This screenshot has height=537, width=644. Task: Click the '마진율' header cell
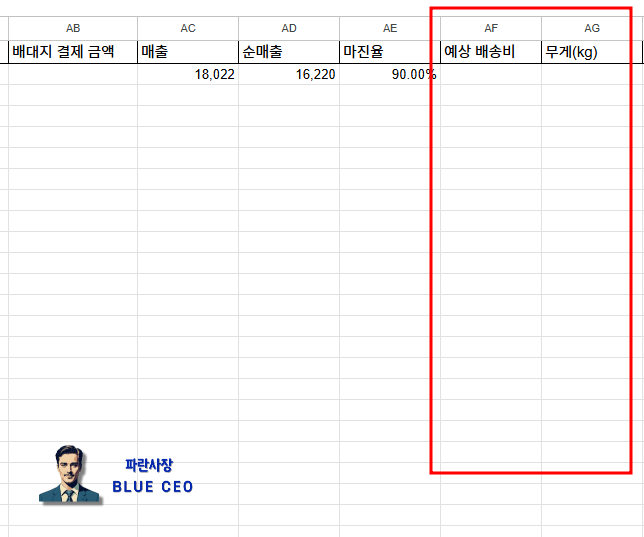coord(390,52)
